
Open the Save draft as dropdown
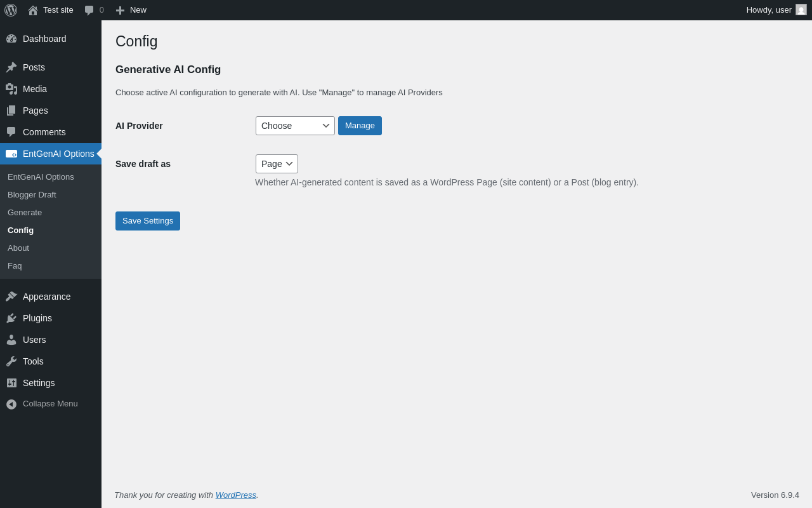tap(277, 164)
